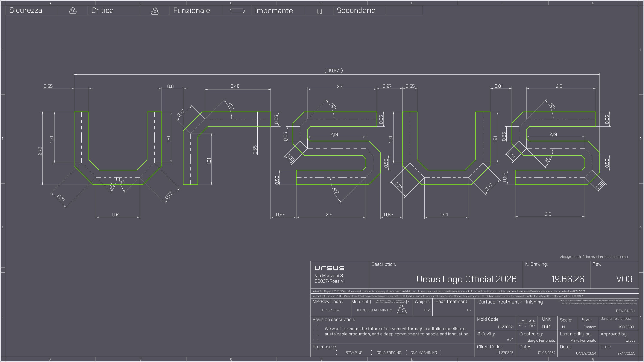Click the drawing number 19.66.26
The width and height of the screenshot is (644, 362).
(x=568, y=279)
